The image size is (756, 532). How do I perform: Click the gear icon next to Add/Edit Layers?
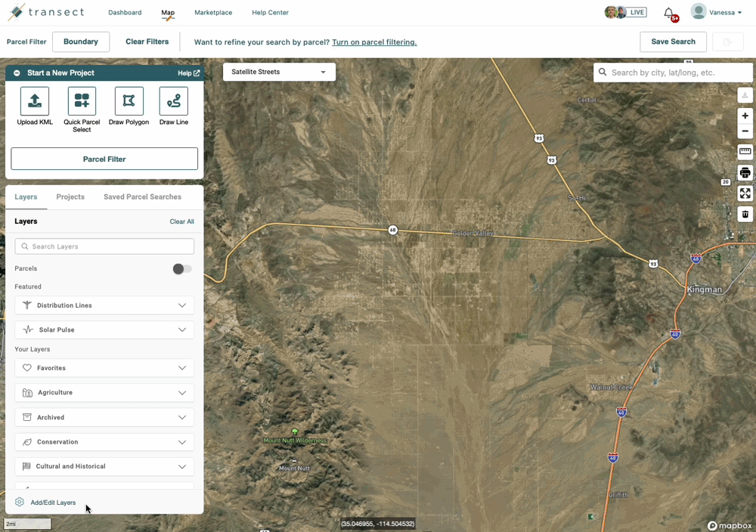tap(20, 502)
